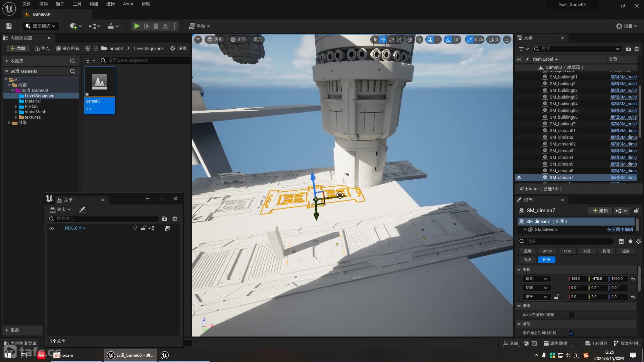Screen dimensions: 644x362
Task: Click 保存所有 save all button
Action: tap(67, 49)
